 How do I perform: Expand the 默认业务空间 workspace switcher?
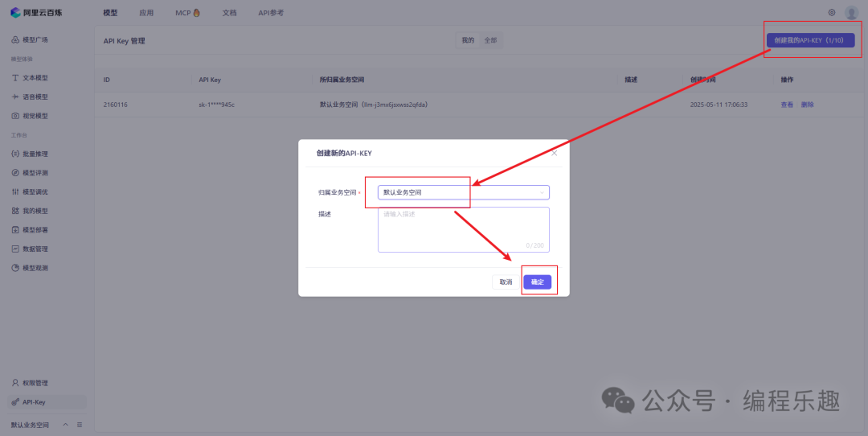[39, 425]
